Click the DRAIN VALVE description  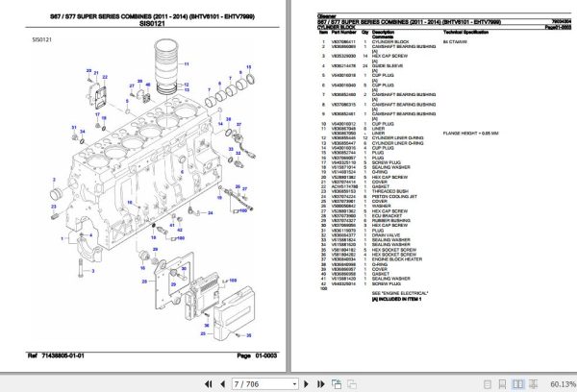click(x=384, y=235)
